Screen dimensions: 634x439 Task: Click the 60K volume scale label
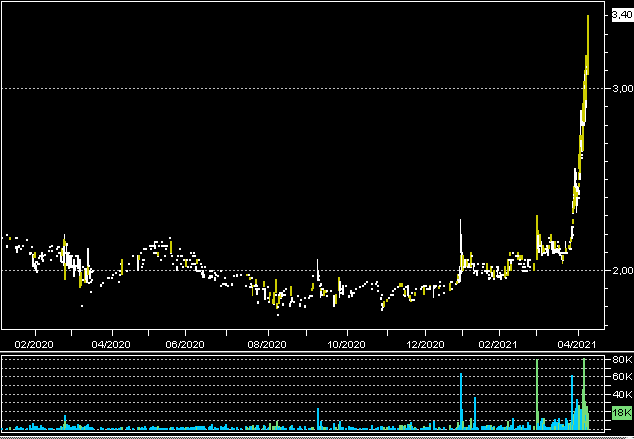621,377
